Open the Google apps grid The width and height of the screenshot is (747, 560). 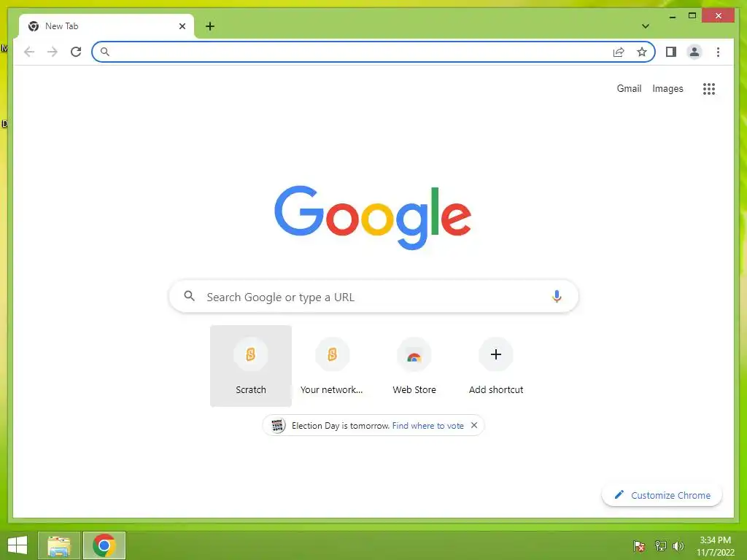click(709, 88)
